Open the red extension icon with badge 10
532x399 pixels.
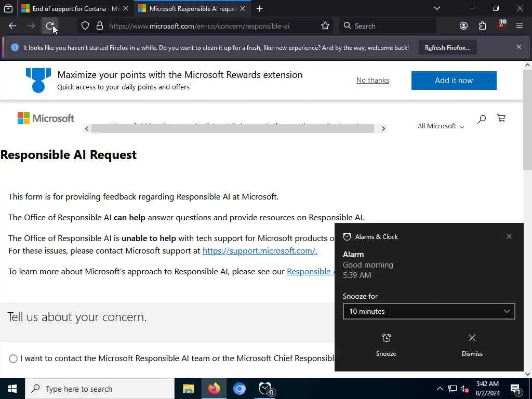[x=501, y=25]
